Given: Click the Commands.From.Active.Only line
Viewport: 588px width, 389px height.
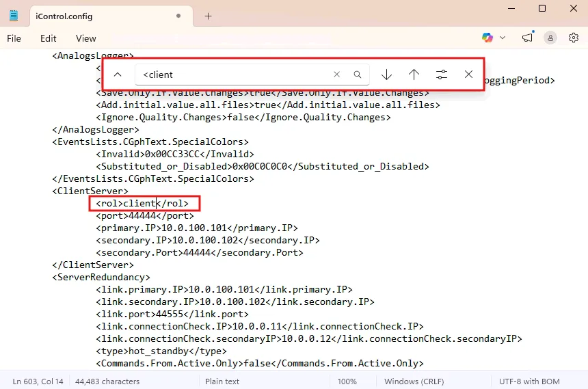Looking at the screenshot, I should click(x=260, y=363).
